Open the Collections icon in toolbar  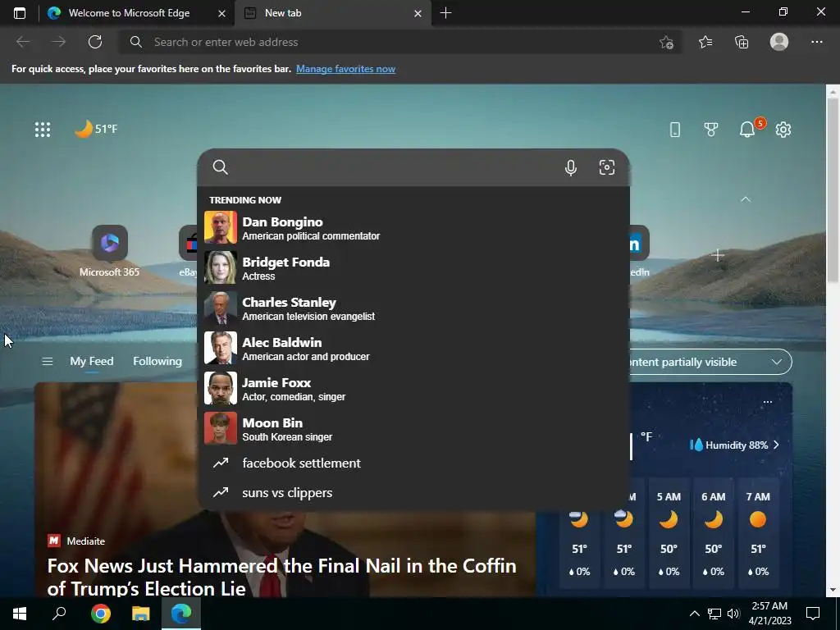click(742, 42)
